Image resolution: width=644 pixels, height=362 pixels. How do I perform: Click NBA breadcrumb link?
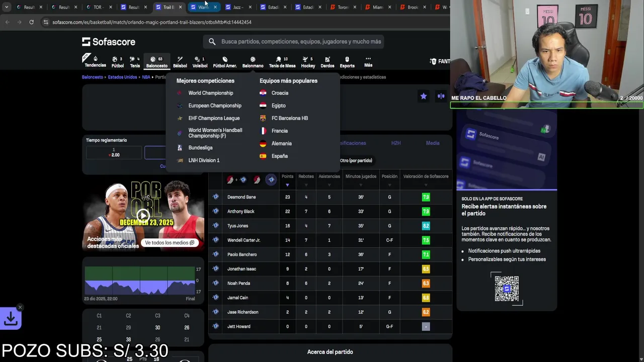[x=146, y=77]
